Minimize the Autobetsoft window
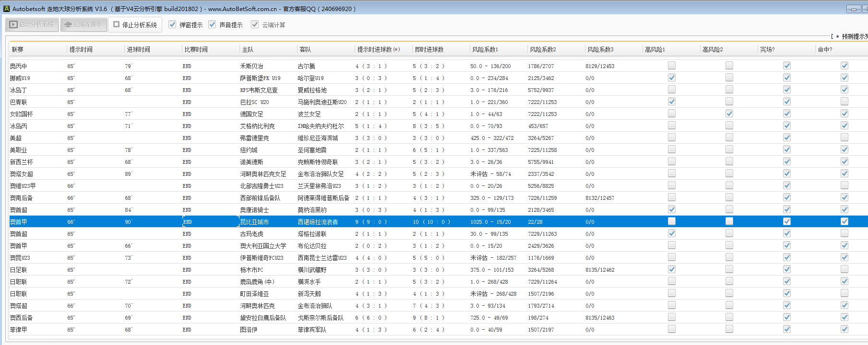This screenshot has height=345, width=868. pos(853,9)
